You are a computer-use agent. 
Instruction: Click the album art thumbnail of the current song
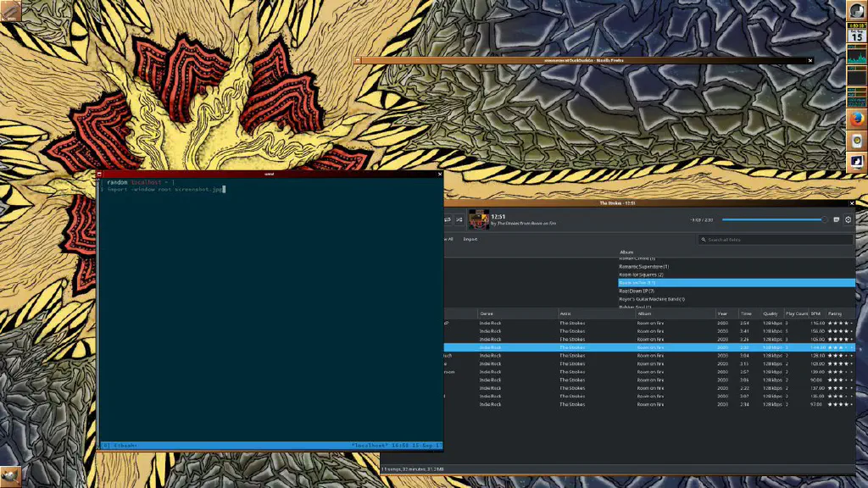point(479,220)
